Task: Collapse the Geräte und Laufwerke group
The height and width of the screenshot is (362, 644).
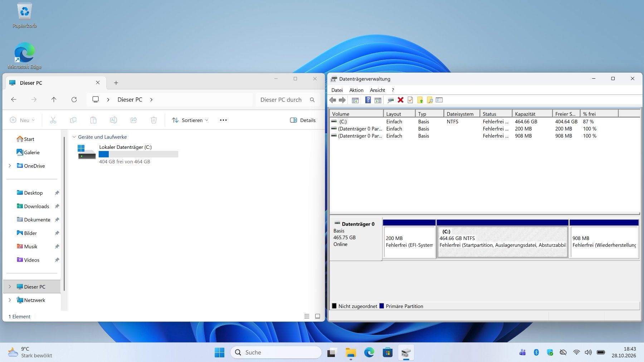Action: tap(74, 137)
